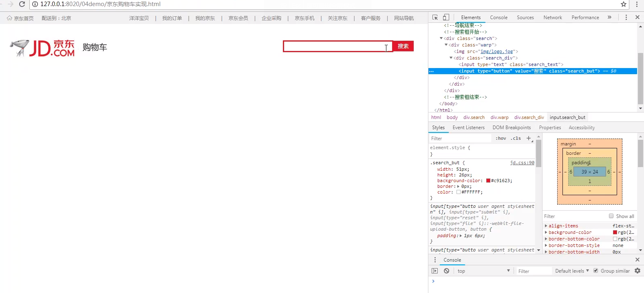Click the browser address bar URL

tap(100, 4)
